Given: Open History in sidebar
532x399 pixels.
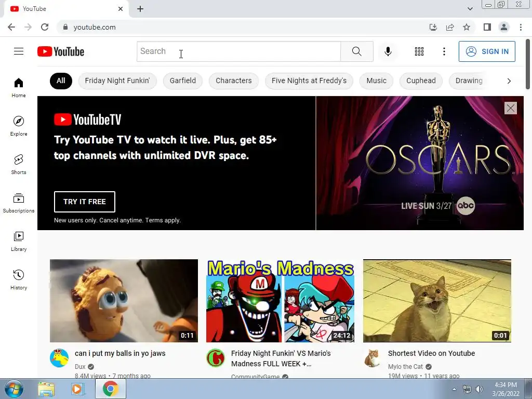Looking at the screenshot, I should pyautogui.click(x=19, y=280).
